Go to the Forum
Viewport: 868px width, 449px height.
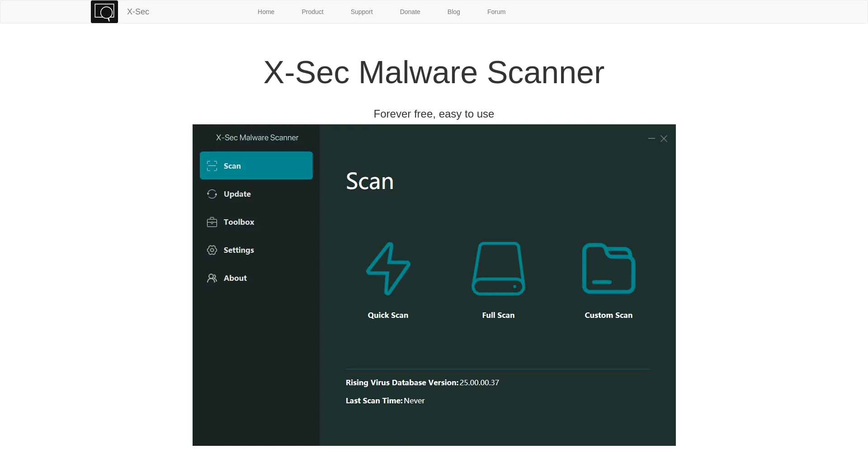tap(496, 12)
